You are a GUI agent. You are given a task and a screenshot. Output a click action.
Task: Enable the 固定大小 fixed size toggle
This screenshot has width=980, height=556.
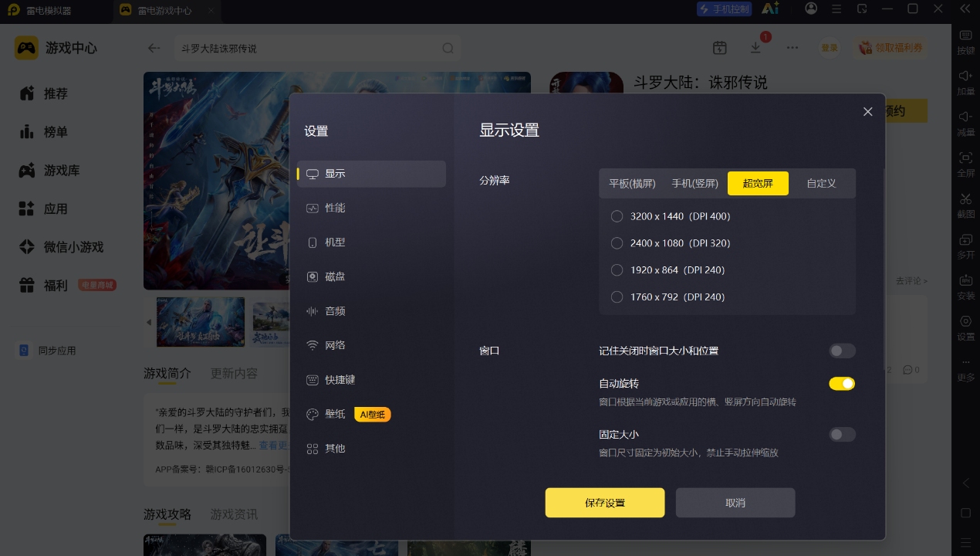842,435
